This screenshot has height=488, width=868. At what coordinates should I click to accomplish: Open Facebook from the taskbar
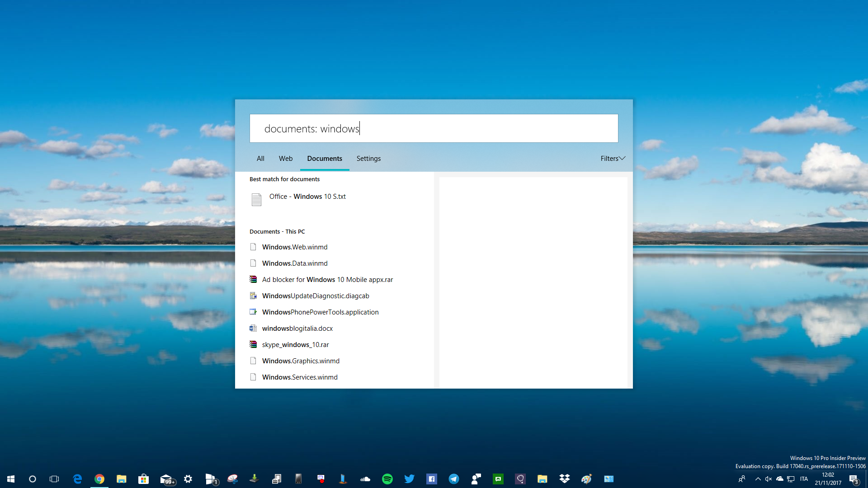432,479
